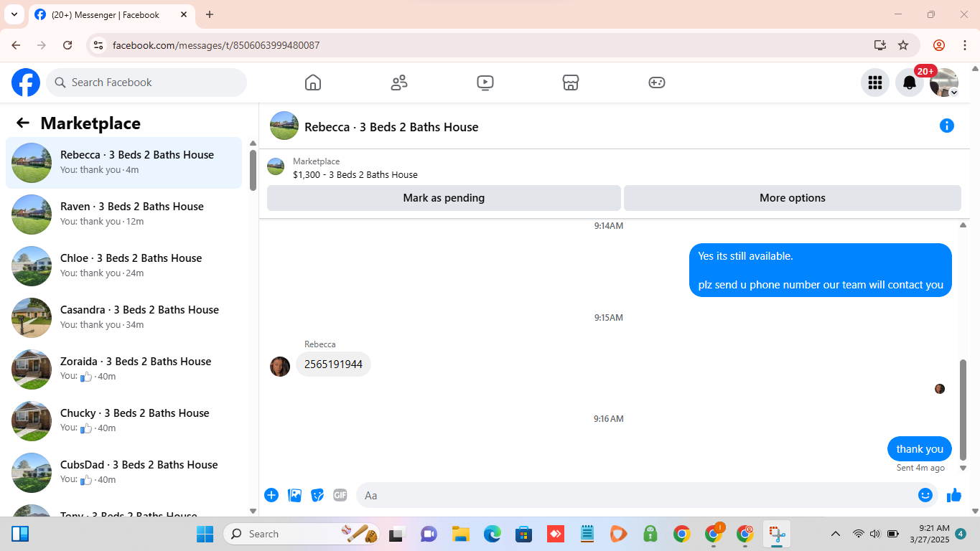Image resolution: width=980 pixels, height=551 pixels.
Task: Open the Chrome profile icon
Action: tap(939, 45)
